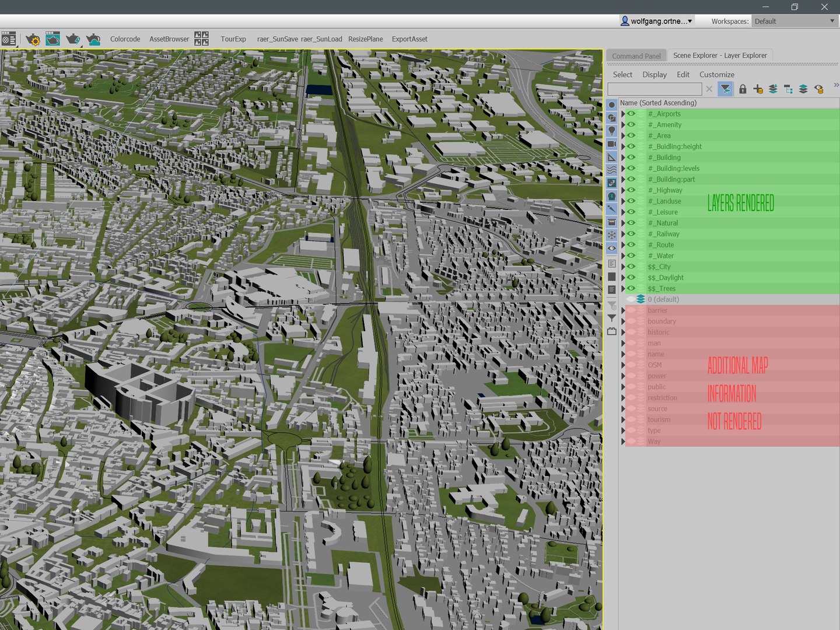Show the barrier layer with its eye
Viewport: 840px width, 630px height.
pos(631,310)
